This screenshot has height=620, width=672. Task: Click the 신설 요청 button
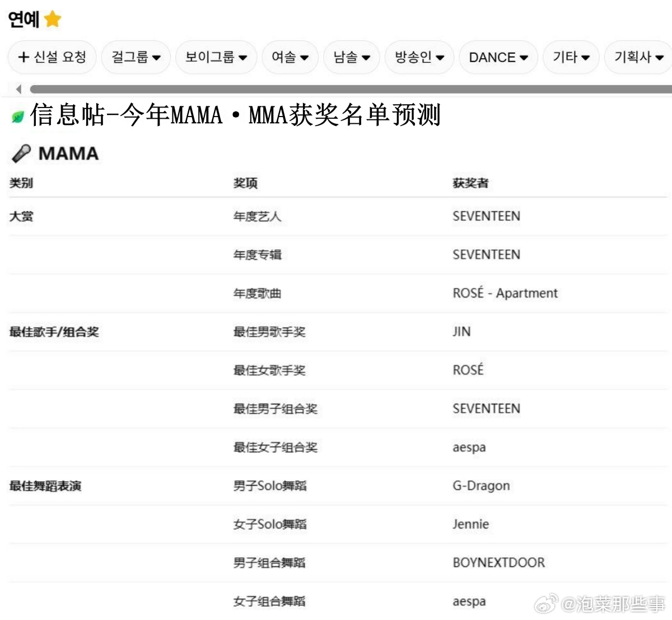pos(52,57)
